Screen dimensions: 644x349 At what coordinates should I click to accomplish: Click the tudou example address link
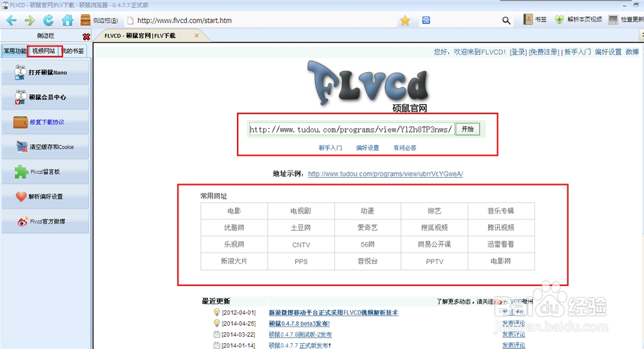click(385, 174)
